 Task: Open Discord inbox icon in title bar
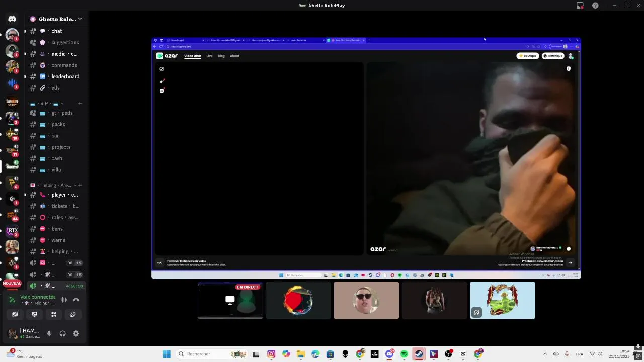(x=580, y=6)
